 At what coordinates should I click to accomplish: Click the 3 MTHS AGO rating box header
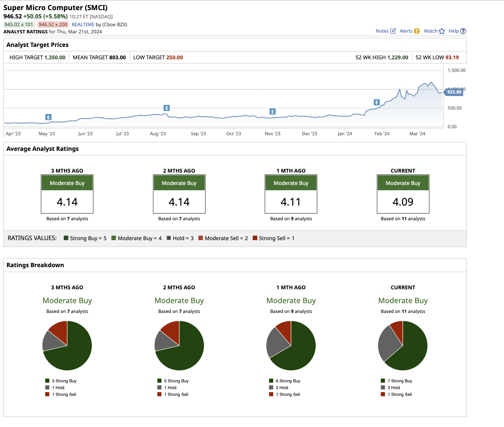(67, 183)
